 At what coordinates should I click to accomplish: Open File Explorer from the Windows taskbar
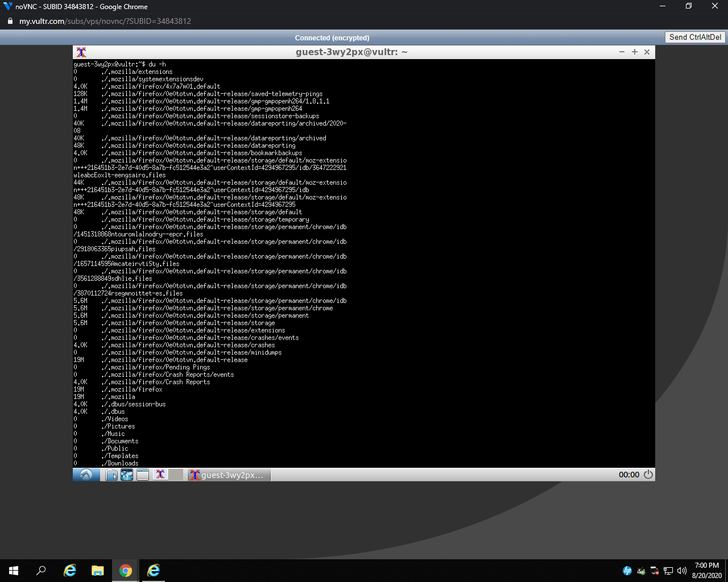pos(98,571)
